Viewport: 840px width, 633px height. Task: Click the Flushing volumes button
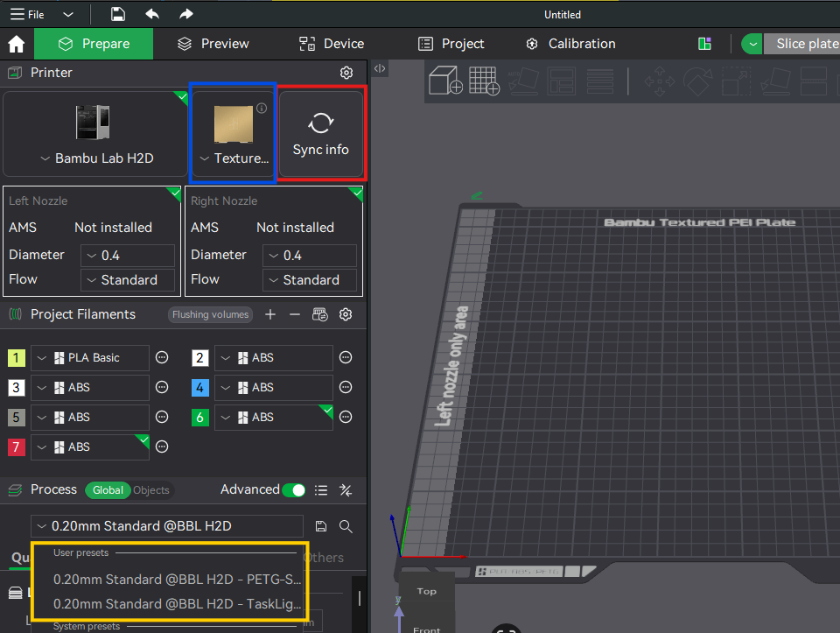[210, 314]
